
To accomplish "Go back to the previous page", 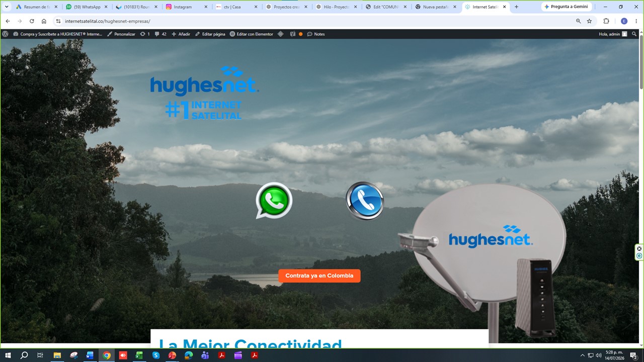I will click(x=8, y=21).
